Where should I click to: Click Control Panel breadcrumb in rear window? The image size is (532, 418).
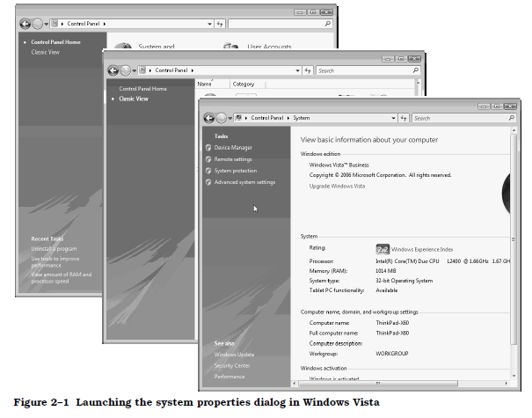pyautogui.click(x=84, y=24)
